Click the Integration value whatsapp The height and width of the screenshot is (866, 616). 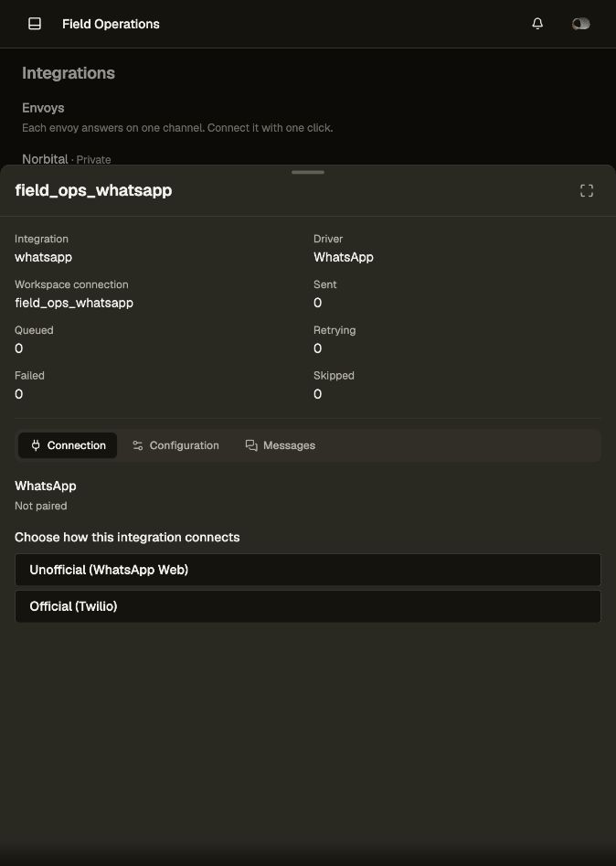coord(43,257)
